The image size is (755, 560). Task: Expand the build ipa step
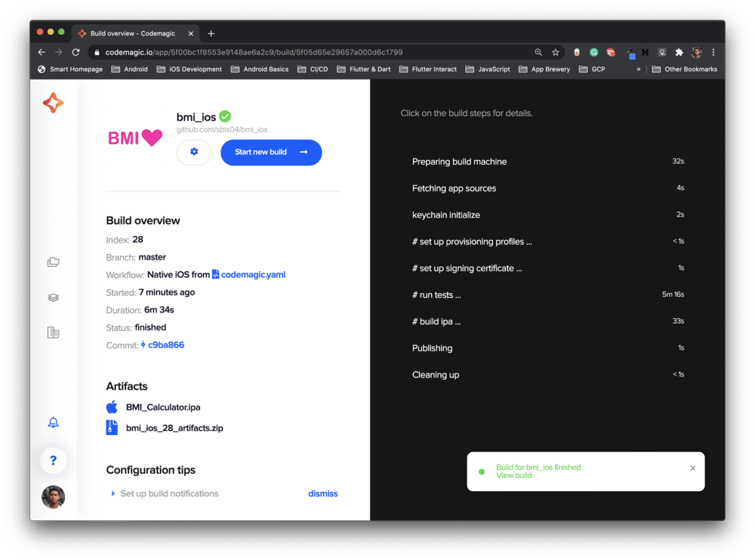click(548, 321)
